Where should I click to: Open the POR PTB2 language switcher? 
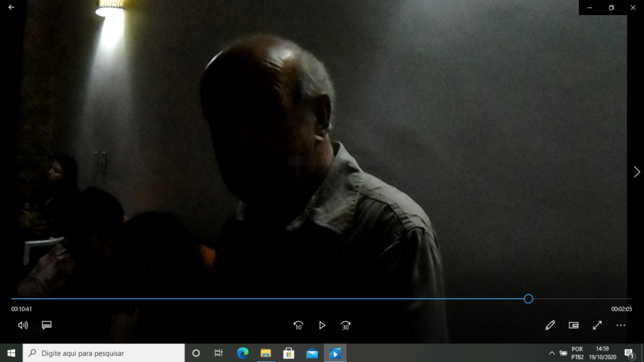point(577,353)
